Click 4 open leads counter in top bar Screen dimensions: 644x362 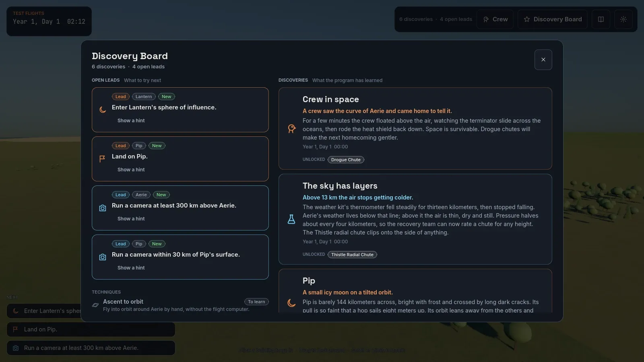pos(456,19)
